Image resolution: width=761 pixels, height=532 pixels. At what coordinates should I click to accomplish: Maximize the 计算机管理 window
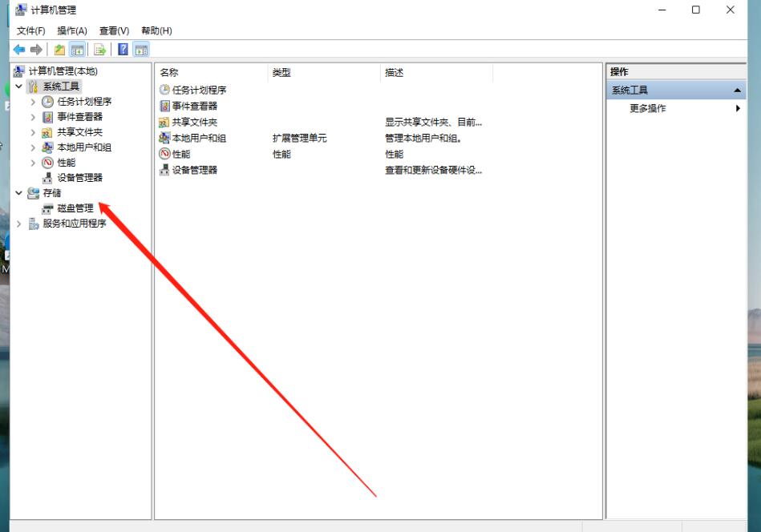[695, 10]
